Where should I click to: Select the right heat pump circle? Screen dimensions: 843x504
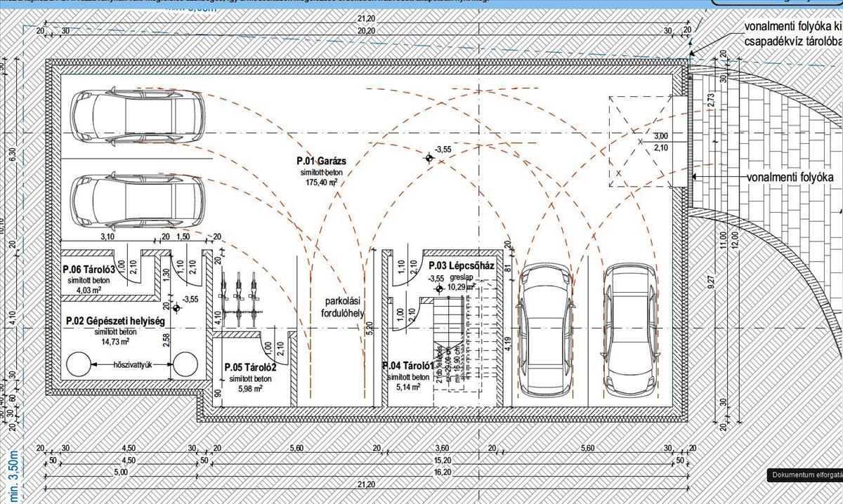click(x=187, y=365)
